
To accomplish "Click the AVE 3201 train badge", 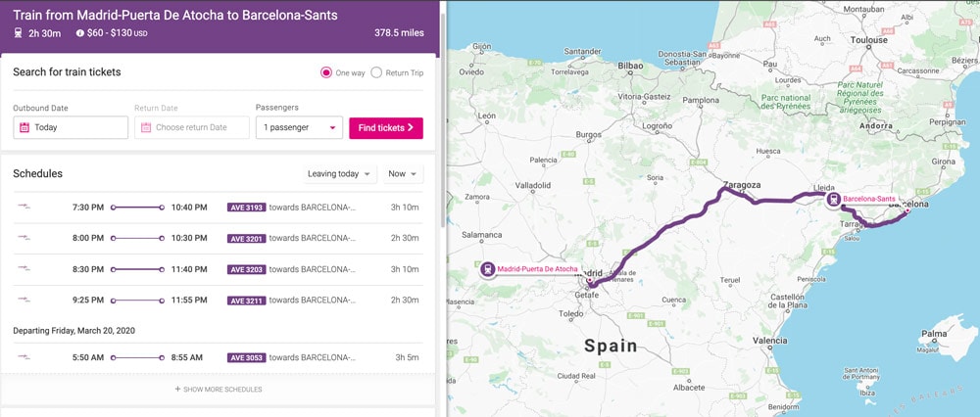I will (247, 239).
